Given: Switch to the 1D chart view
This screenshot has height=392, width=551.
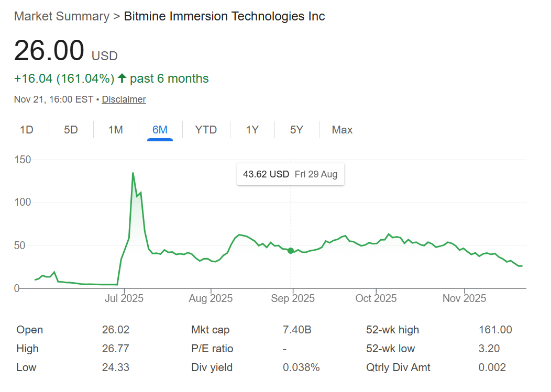Looking at the screenshot, I should coord(27,129).
